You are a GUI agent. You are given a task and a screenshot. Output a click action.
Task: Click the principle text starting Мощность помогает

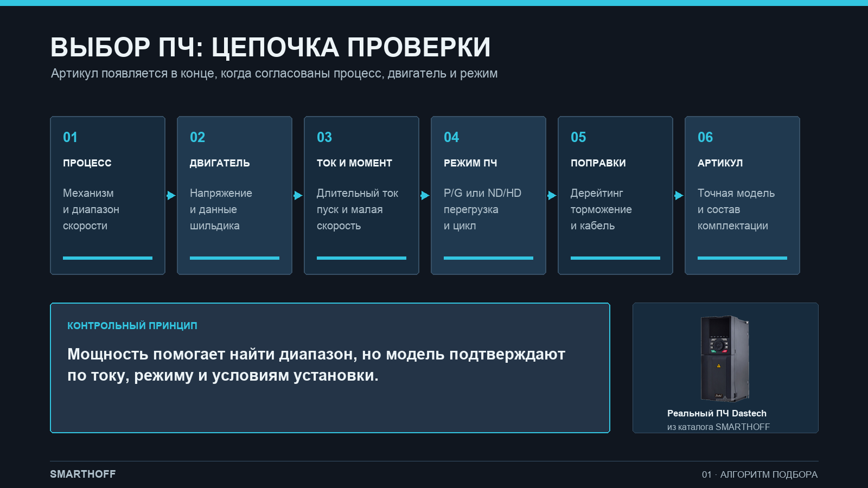click(x=316, y=364)
